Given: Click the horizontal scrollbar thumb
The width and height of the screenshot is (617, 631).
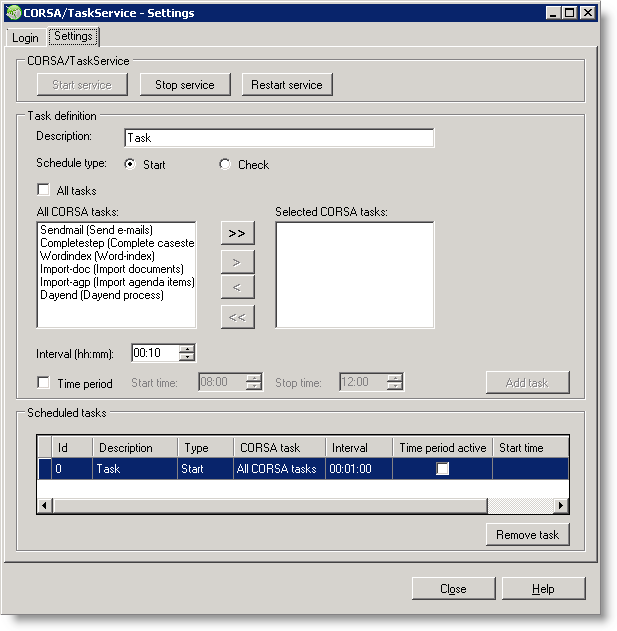Looking at the screenshot, I should coord(270,505).
